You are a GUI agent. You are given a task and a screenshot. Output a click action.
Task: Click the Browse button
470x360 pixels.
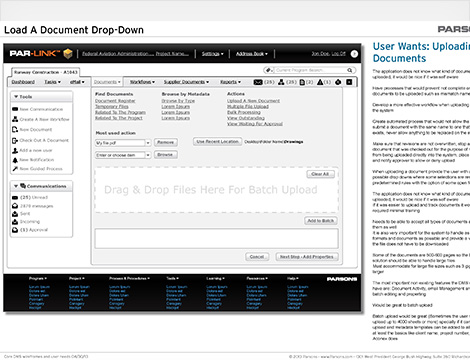click(165, 155)
